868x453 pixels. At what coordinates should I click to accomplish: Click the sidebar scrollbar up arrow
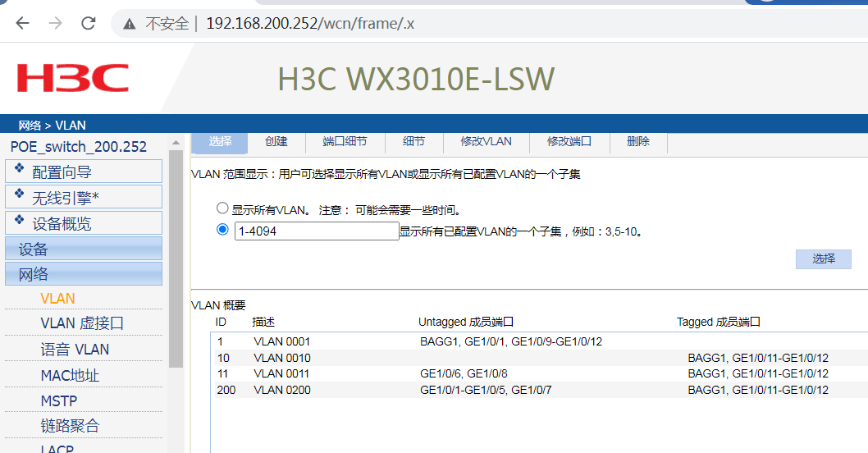(x=176, y=142)
